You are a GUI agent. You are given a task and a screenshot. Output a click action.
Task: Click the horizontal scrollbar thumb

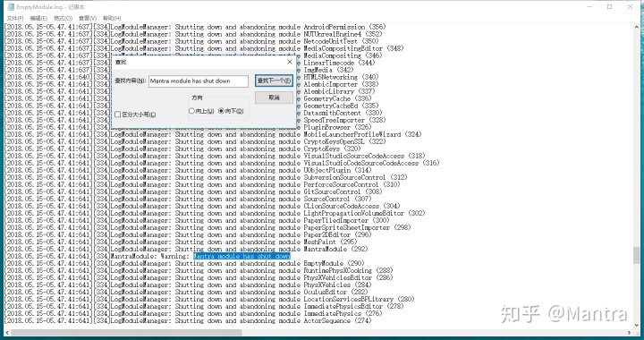[126, 332]
